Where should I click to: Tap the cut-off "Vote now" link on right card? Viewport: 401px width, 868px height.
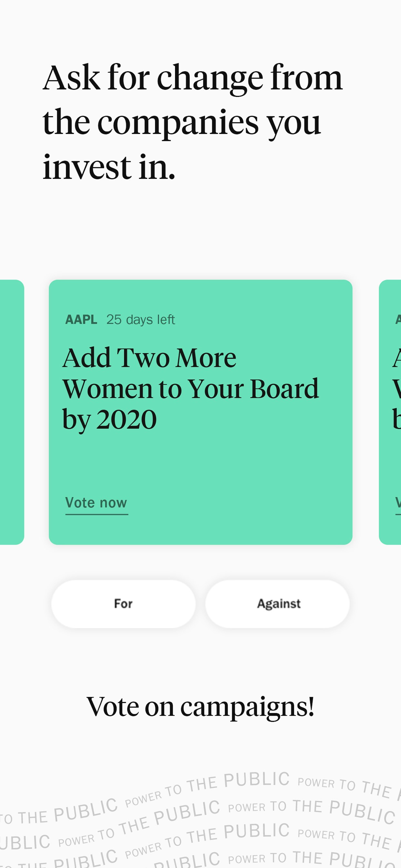click(398, 503)
